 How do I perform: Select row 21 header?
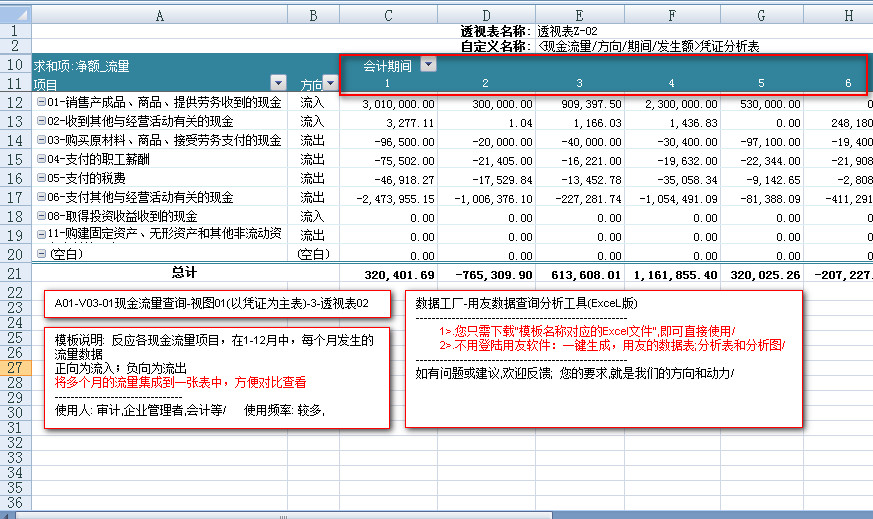point(15,273)
